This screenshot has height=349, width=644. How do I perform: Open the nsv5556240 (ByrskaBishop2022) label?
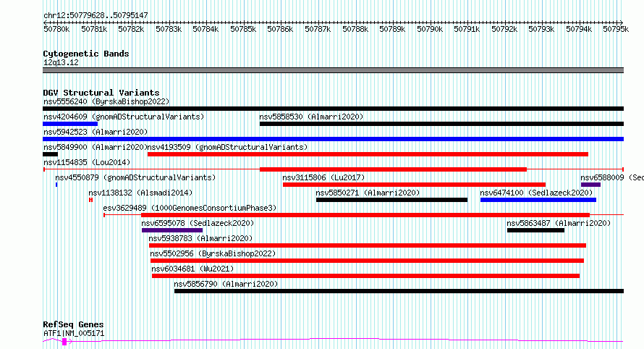click(106, 101)
